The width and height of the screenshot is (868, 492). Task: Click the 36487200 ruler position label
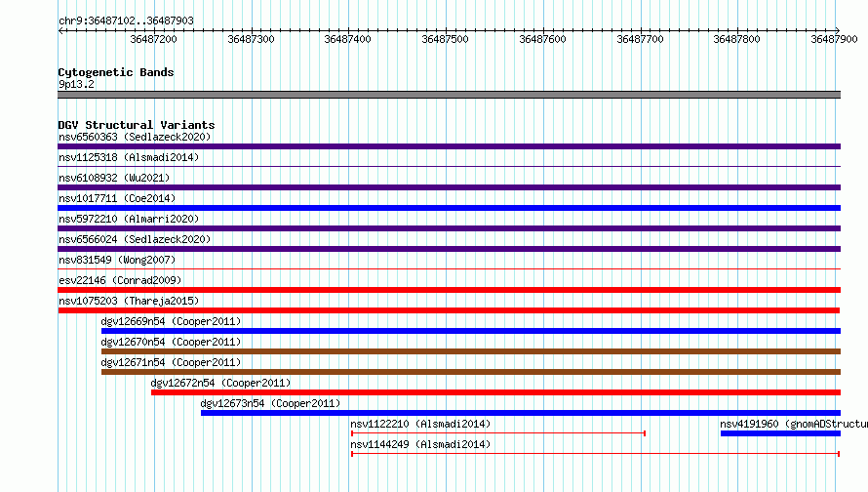pyautogui.click(x=153, y=39)
